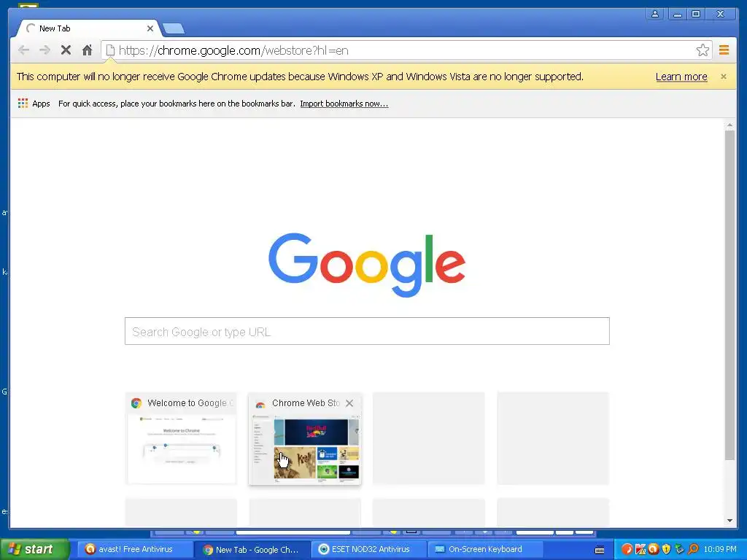View site information page icon in address bar
Screen dimensions: 747x560
(x=110, y=50)
